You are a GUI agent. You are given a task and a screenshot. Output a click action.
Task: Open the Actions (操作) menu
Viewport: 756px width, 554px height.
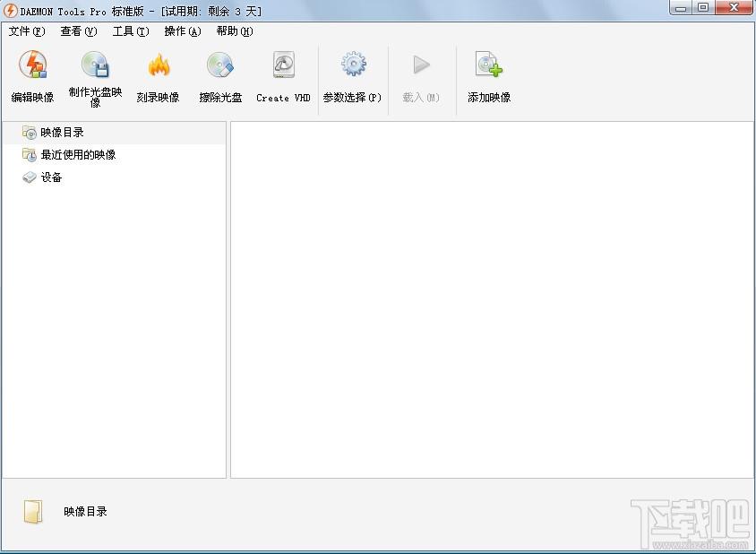(182, 31)
